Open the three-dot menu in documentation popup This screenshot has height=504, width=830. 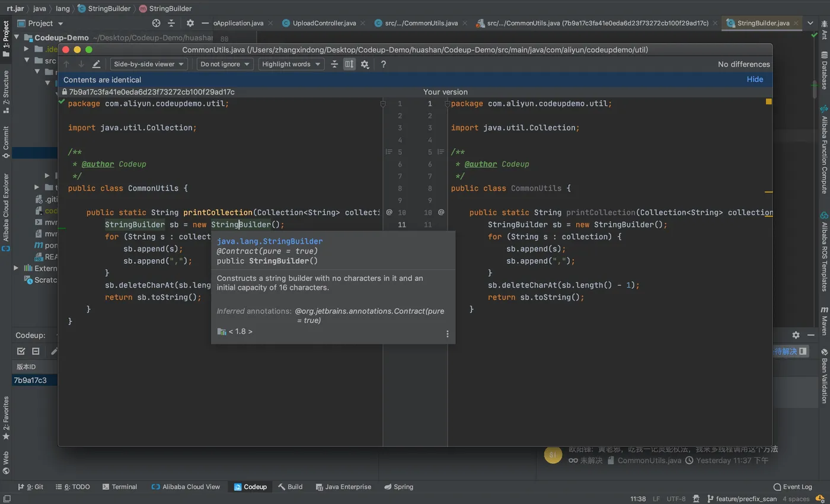point(448,334)
